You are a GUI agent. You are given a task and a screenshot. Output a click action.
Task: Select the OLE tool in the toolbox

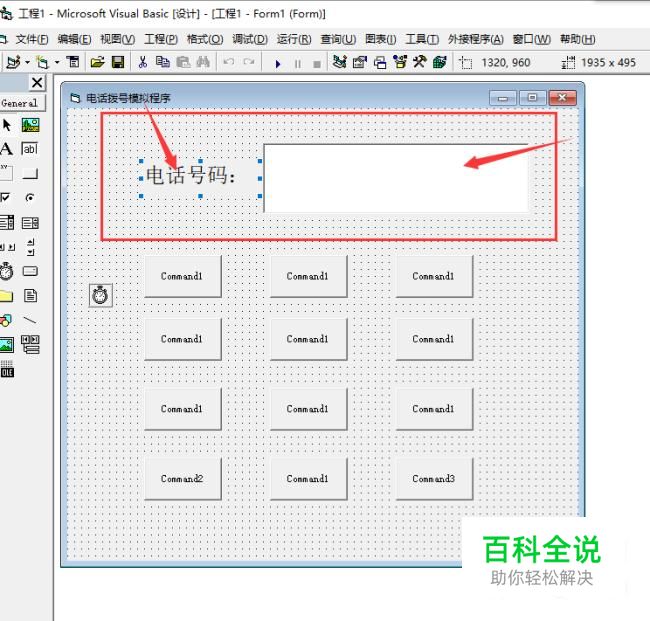tap(7, 369)
